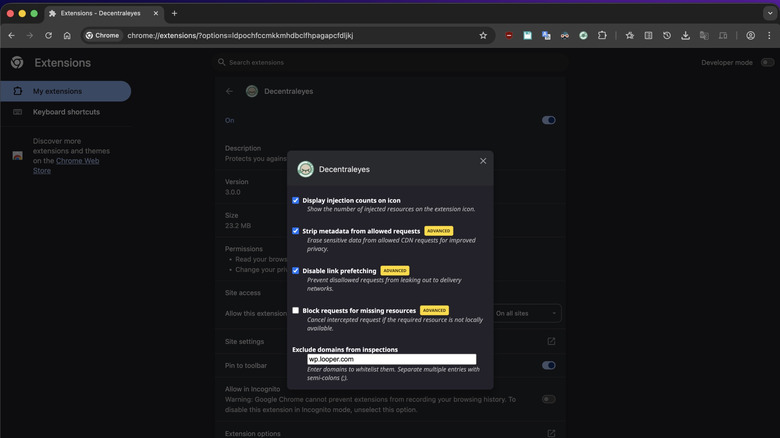Click the Site settings row label
The image size is (780, 438).
point(244,341)
